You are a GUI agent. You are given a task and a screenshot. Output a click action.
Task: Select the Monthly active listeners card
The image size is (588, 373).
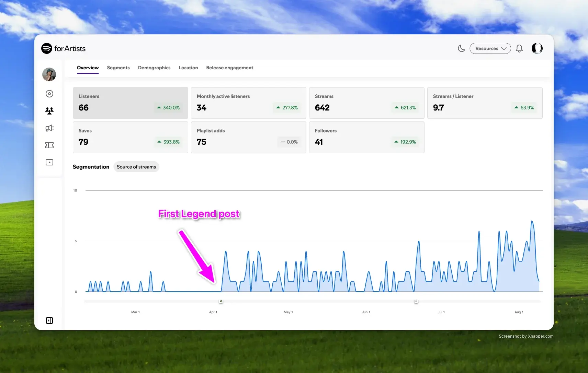pos(249,103)
